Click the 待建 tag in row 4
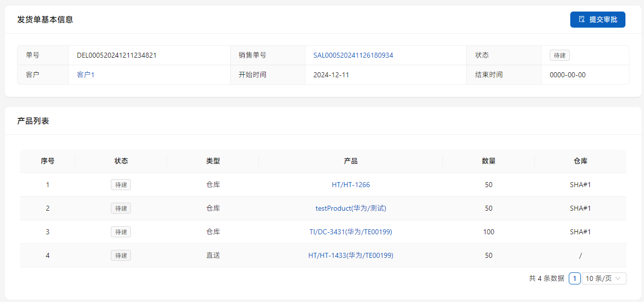The width and height of the screenshot is (644, 302). [x=121, y=255]
